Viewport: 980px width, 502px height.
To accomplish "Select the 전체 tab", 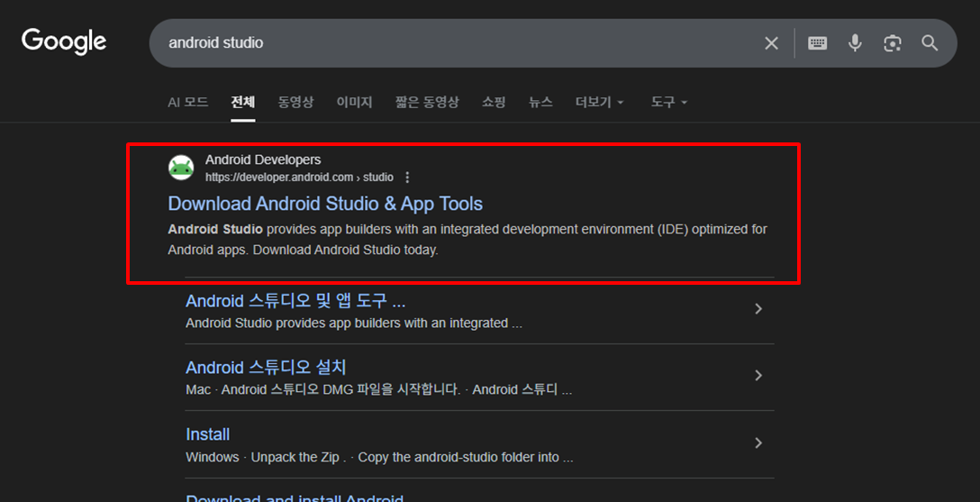I will 243,102.
